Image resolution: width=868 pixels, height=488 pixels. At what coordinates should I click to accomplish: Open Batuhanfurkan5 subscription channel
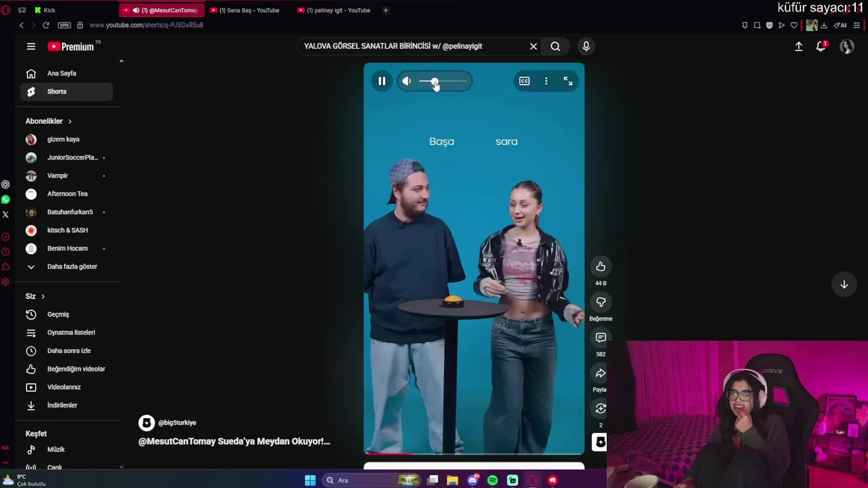(x=66, y=212)
